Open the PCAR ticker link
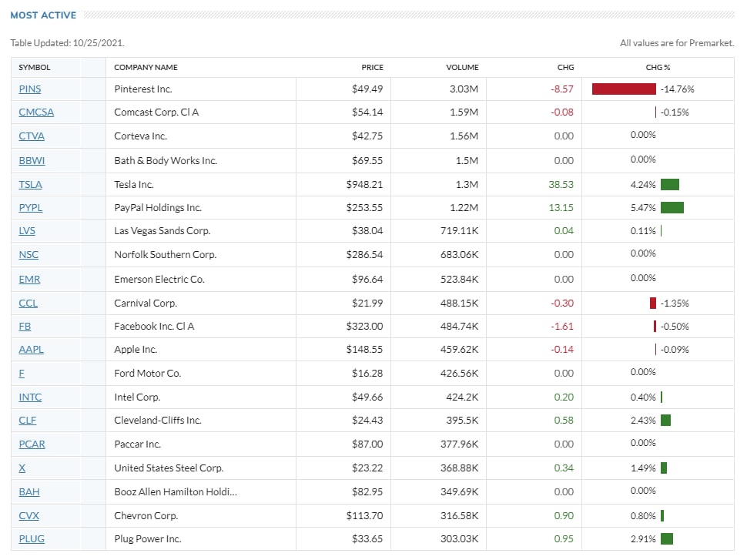Viewport: 747px width, 560px height. pyautogui.click(x=32, y=444)
